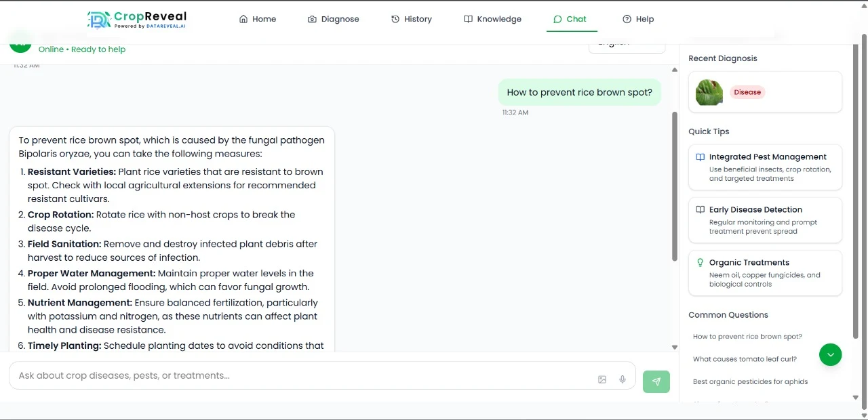Click 'Best organic pesticides for aphids' link

pyautogui.click(x=750, y=381)
